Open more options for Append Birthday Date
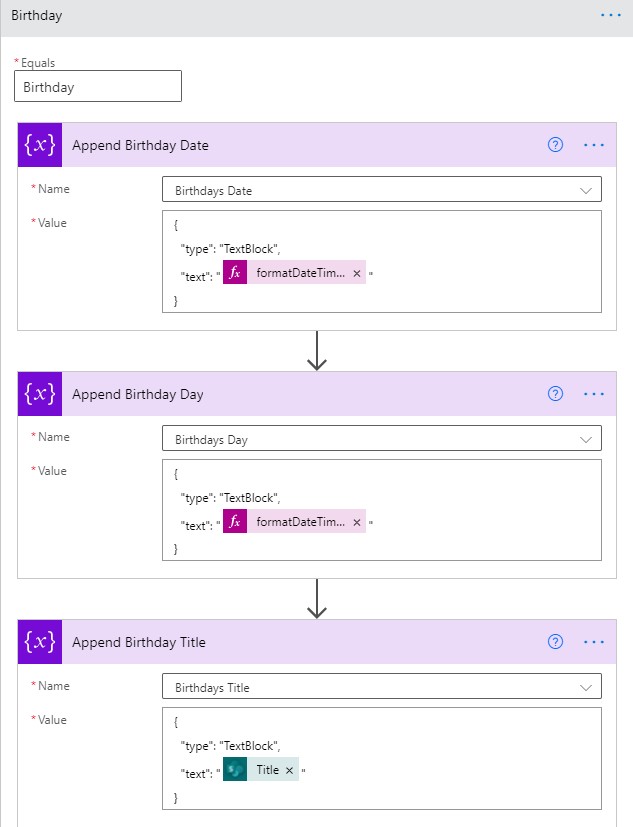 click(x=594, y=145)
